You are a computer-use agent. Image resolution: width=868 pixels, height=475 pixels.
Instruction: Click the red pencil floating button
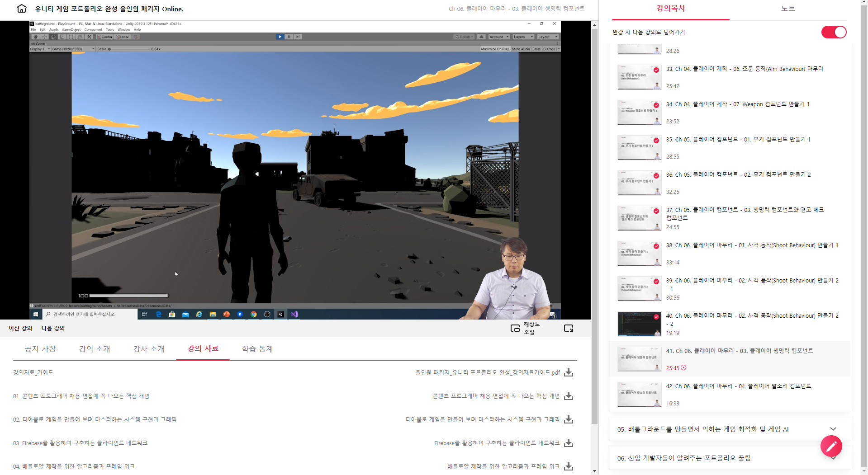point(831,447)
